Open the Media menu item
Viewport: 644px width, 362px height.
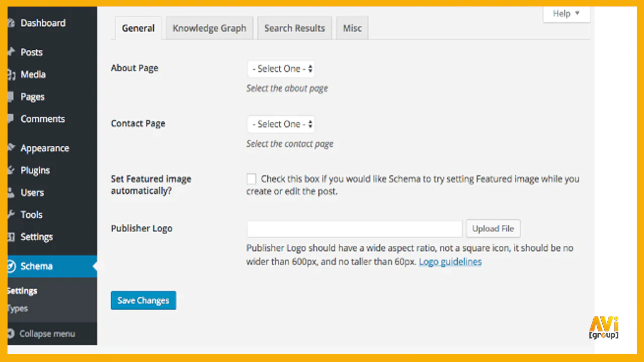coord(33,74)
